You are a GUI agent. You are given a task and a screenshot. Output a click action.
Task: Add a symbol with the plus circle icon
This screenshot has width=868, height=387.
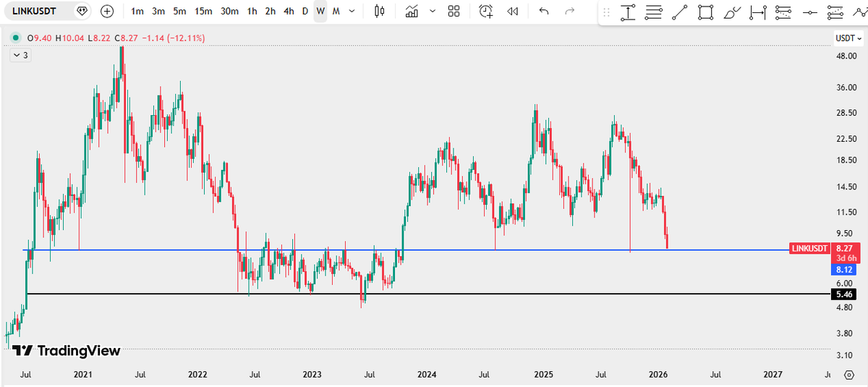tap(107, 11)
